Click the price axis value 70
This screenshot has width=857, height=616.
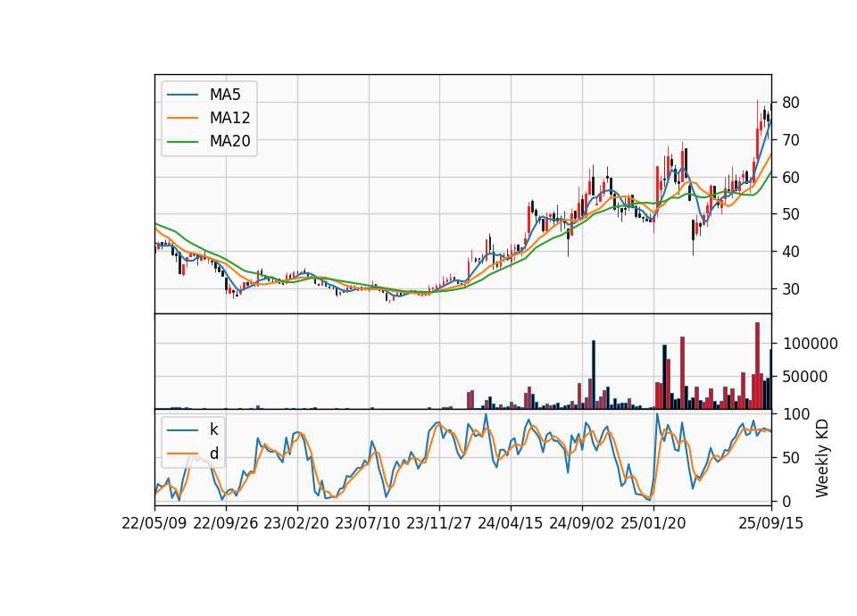pos(791,140)
